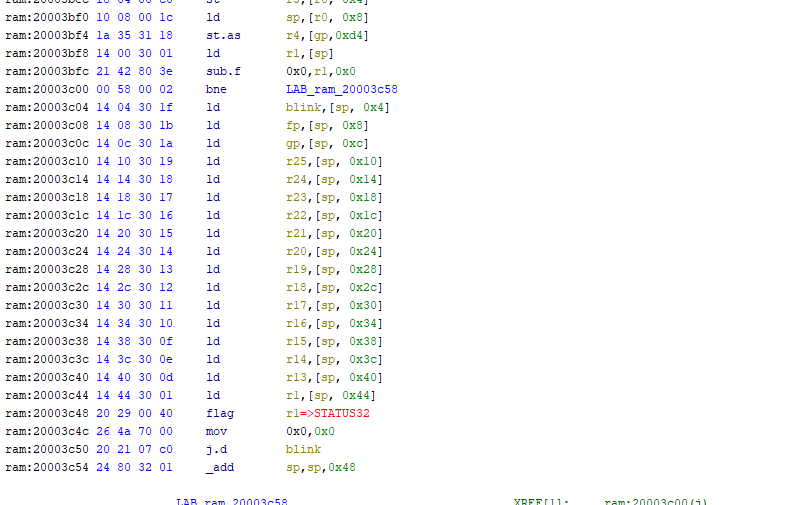Click operand r22,[sp, 0x1c]
Viewport: 789px width, 505px height.
(x=334, y=215)
